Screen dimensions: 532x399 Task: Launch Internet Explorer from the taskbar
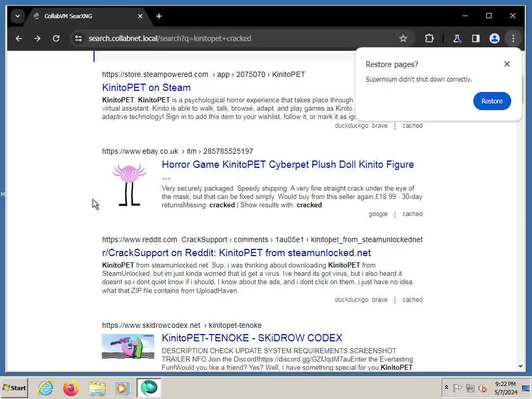point(46,388)
